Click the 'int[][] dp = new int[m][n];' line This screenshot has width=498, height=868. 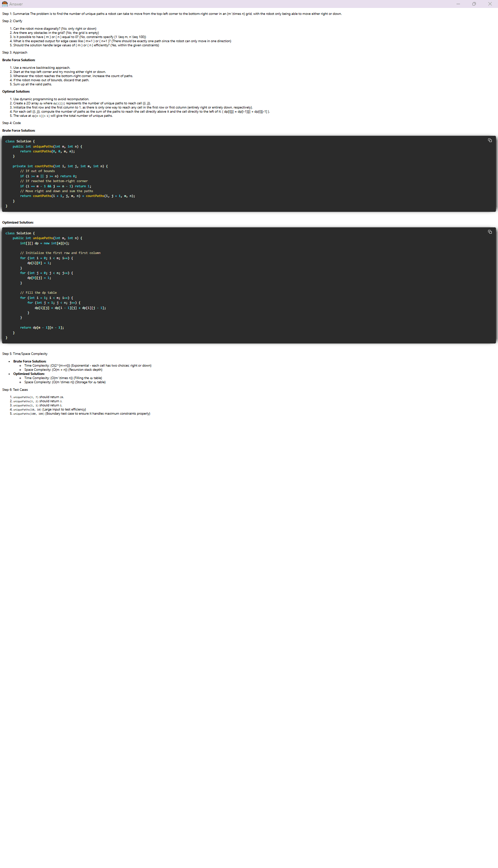[x=45, y=243]
